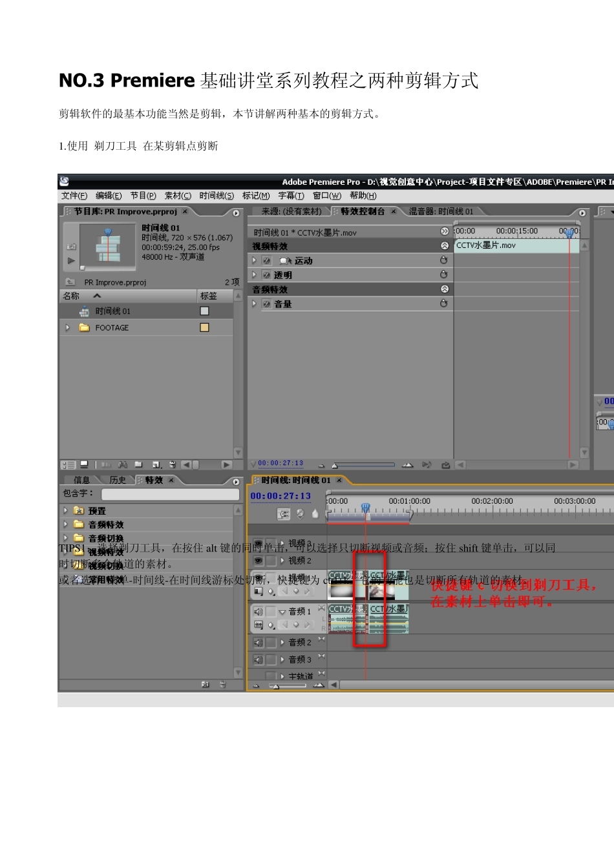
Task: Open project panel flyout menu arrow
Action: click(x=236, y=212)
